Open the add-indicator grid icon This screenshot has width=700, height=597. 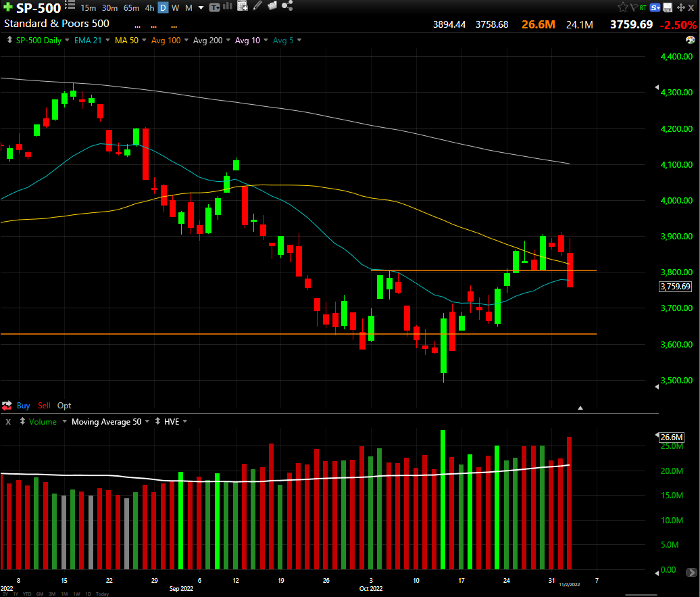pyautogui.click(x=243, y=6)
